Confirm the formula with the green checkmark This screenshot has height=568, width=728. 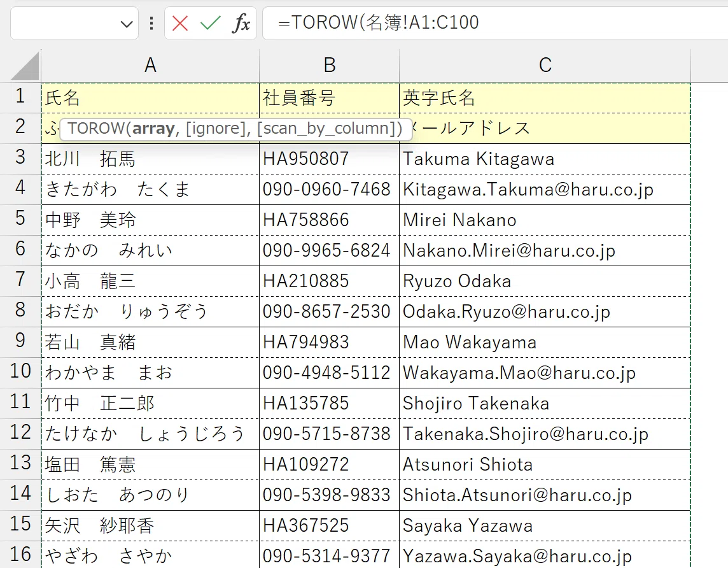211,23
